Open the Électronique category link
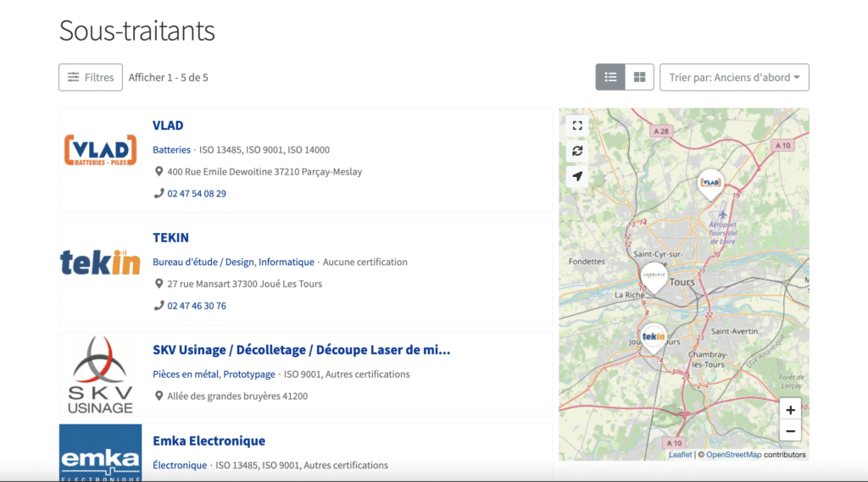This screenshot has width=868, height=482. 180,465
